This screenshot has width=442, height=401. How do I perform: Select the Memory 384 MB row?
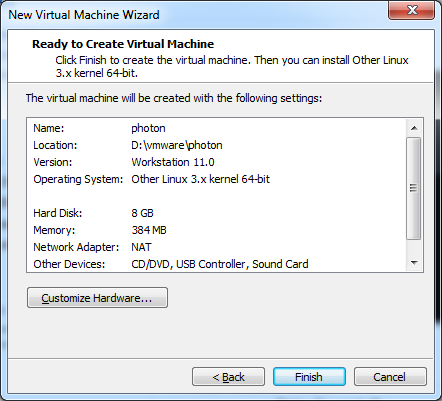tap(217, 230)
